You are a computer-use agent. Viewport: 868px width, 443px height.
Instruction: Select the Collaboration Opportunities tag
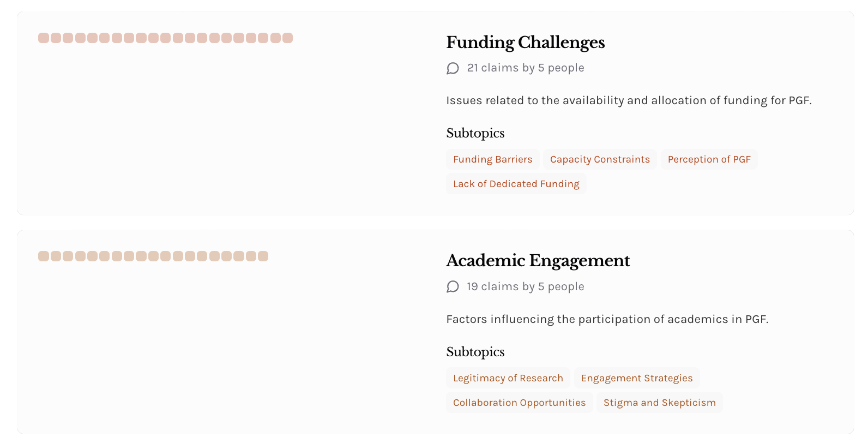click(x=520, y=403)
